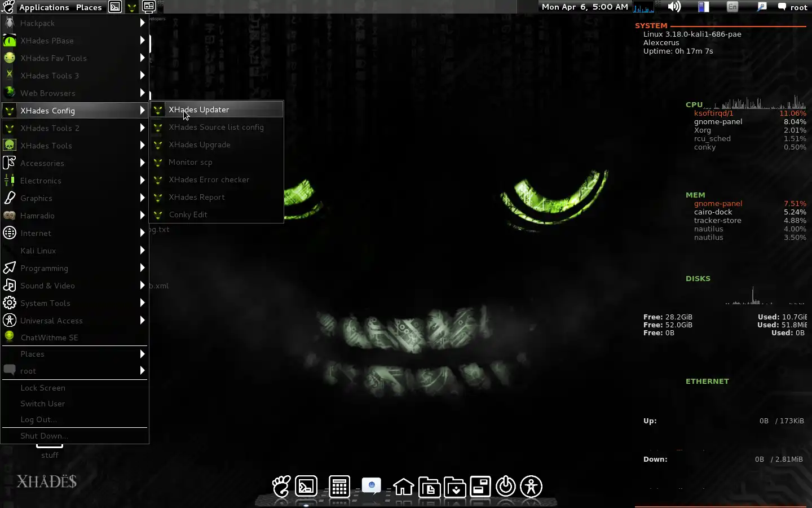Screen dimensions: 812x508
Task: Expand the Accessories submenu
Action: click(x=74, y=163)
